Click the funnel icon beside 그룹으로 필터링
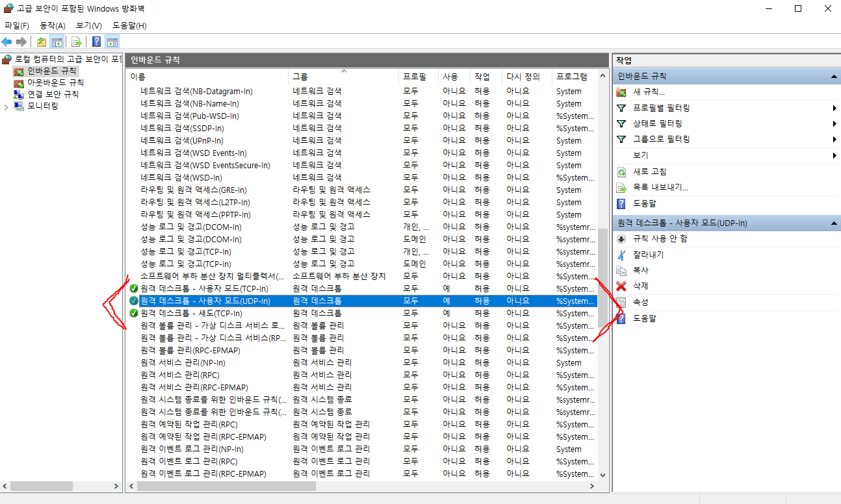Viewport: 841px width, 504px height. (621, 139)
